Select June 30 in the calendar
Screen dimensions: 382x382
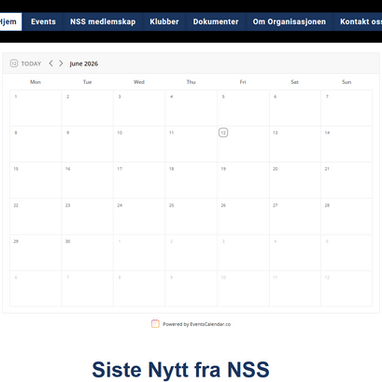click(87, 253)
